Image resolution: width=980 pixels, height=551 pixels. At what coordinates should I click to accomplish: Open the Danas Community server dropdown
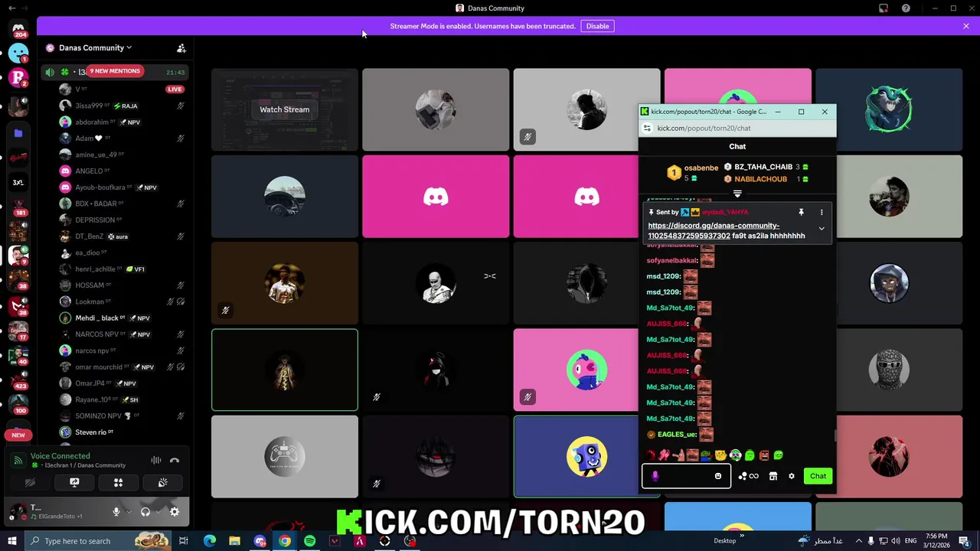(x=95, y=47)
